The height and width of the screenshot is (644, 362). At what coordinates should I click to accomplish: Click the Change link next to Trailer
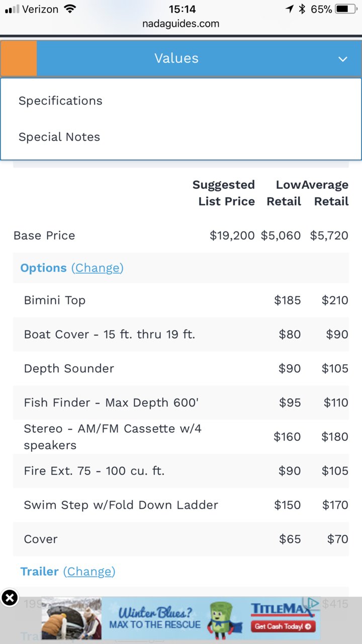(89, 572)
